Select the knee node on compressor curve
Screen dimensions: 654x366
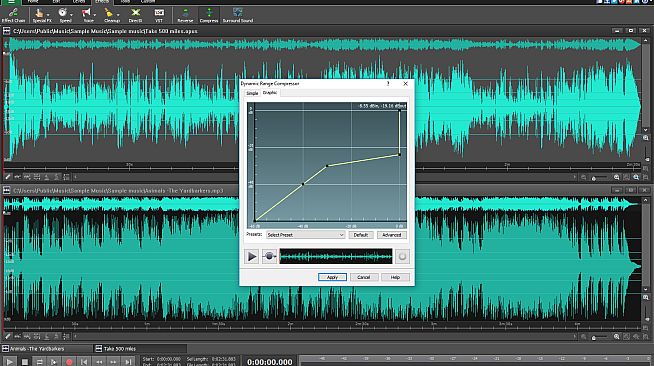pos(327,165)
